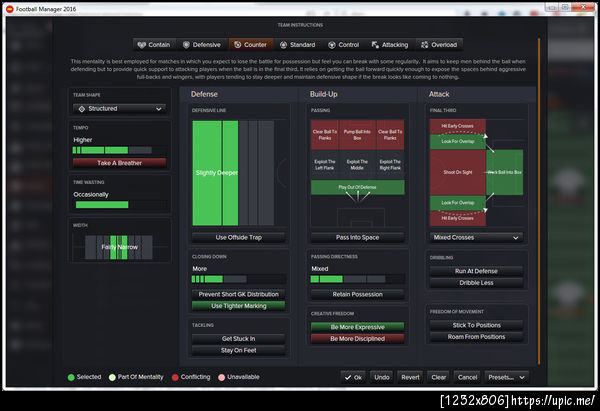Click the Undo button
Viewport: 600px width, 411px height.
382,377
